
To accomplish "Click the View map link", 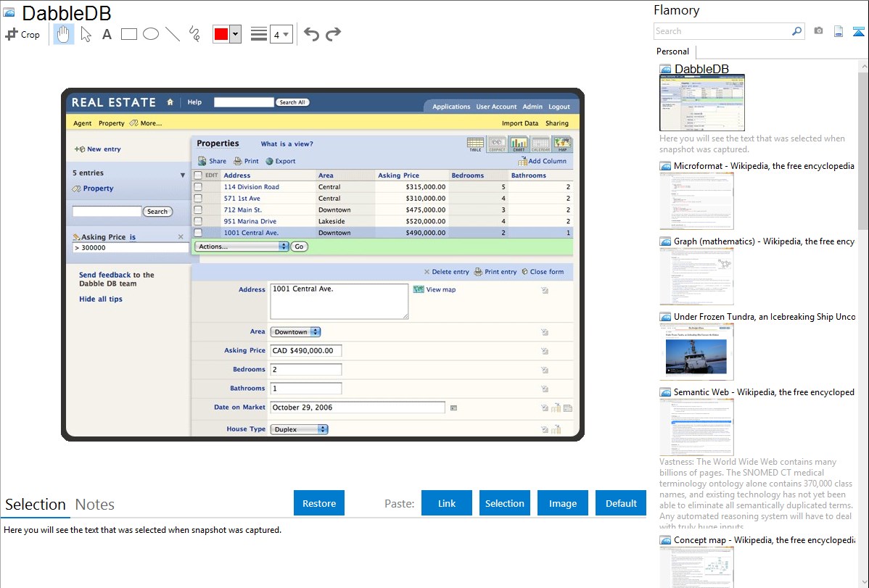I will [435, 289].
